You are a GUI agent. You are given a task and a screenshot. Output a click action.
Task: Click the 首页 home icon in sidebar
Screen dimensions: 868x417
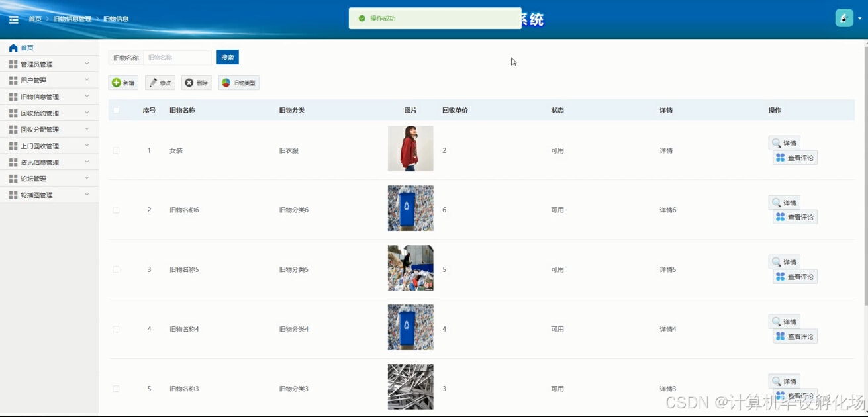[x=13, y=48]
